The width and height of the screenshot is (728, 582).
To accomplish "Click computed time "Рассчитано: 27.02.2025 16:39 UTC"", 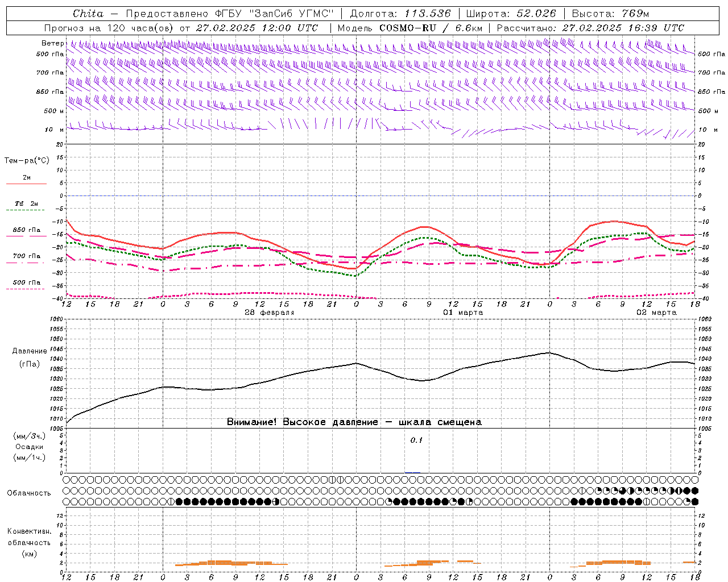I will (590, 28).
